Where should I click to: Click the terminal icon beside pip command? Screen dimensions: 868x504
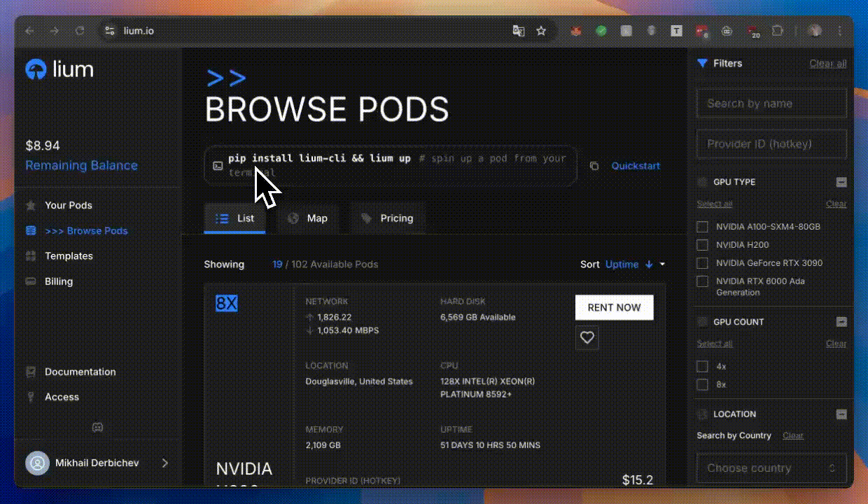coord(218,166)
